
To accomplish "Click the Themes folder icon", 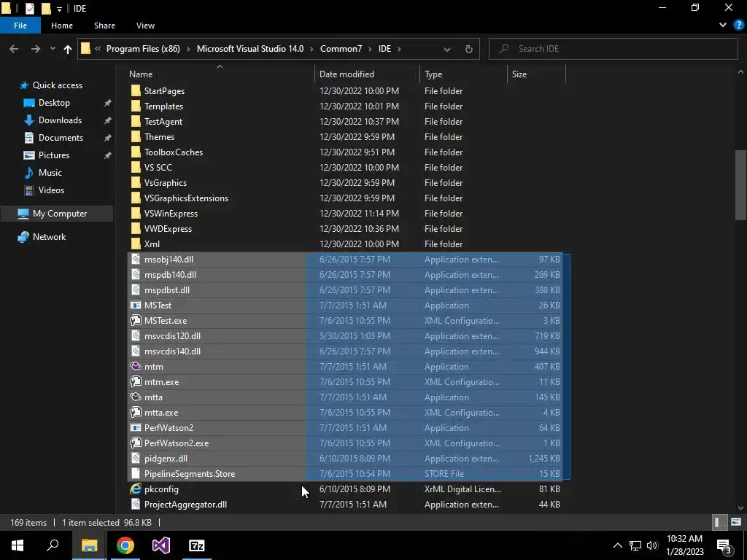I will (136, 136).
